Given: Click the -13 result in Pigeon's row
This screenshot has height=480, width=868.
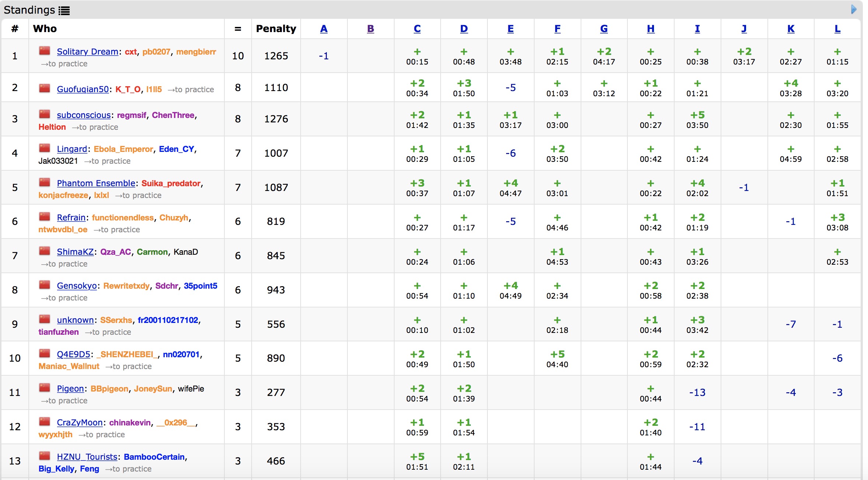Looking at the screenshot, I should pyautogui.click(x=697, y=392).
